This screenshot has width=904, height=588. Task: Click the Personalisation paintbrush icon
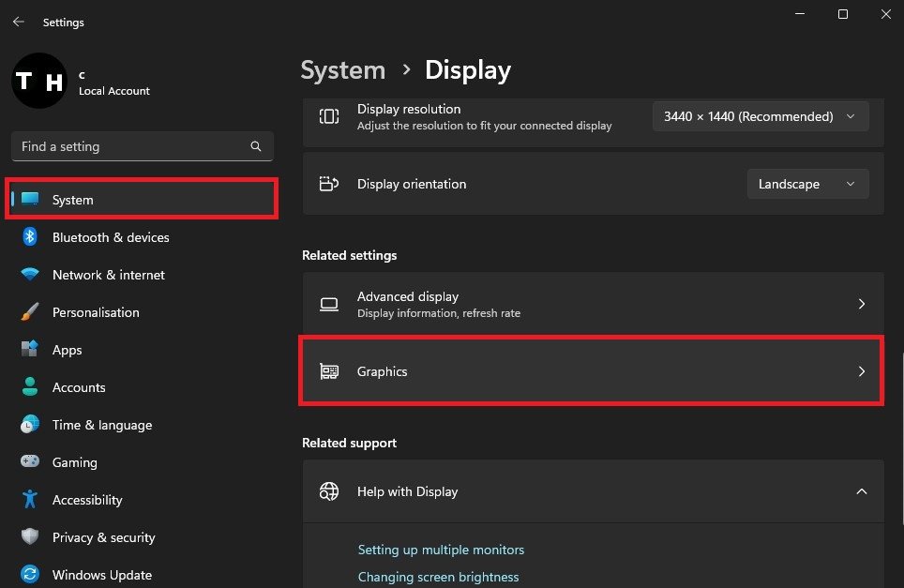pyautogui.click(x=30, y=312)
